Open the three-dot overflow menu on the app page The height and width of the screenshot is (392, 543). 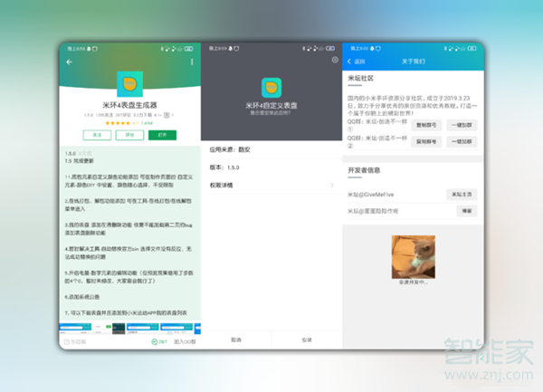click(192, 62)
